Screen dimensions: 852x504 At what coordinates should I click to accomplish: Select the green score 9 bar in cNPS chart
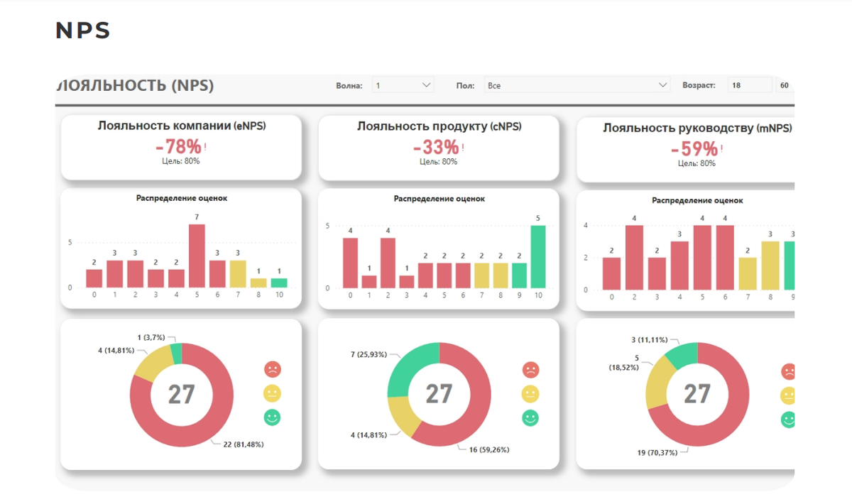coord(520,275)
